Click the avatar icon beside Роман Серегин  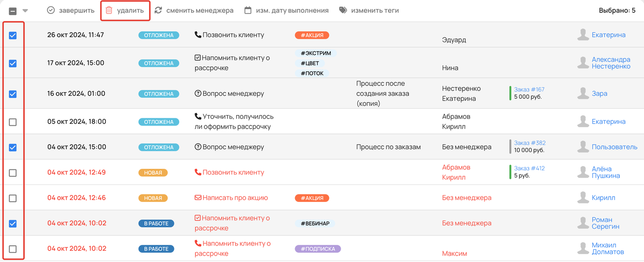pyautogui.click(x=583, y=223)
